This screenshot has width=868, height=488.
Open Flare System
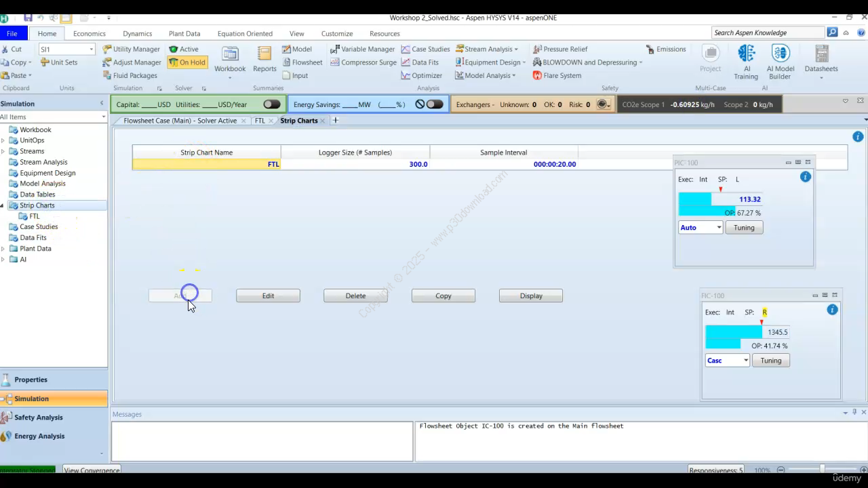557,75
